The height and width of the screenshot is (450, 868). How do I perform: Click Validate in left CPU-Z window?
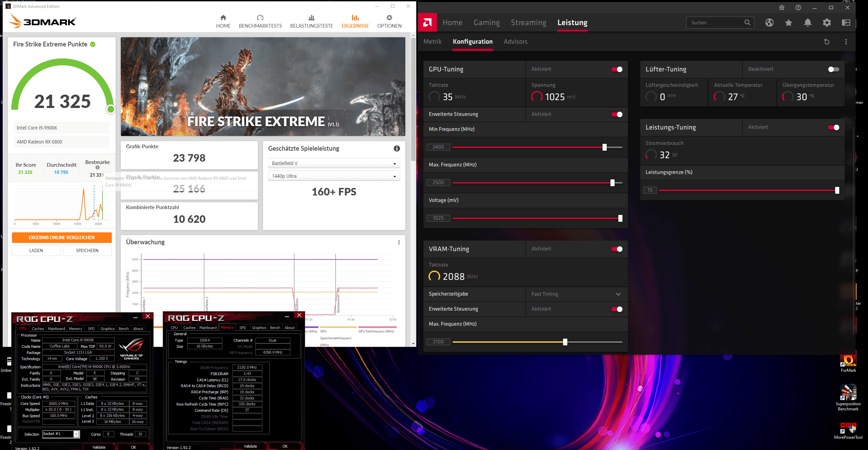point(99,447)
